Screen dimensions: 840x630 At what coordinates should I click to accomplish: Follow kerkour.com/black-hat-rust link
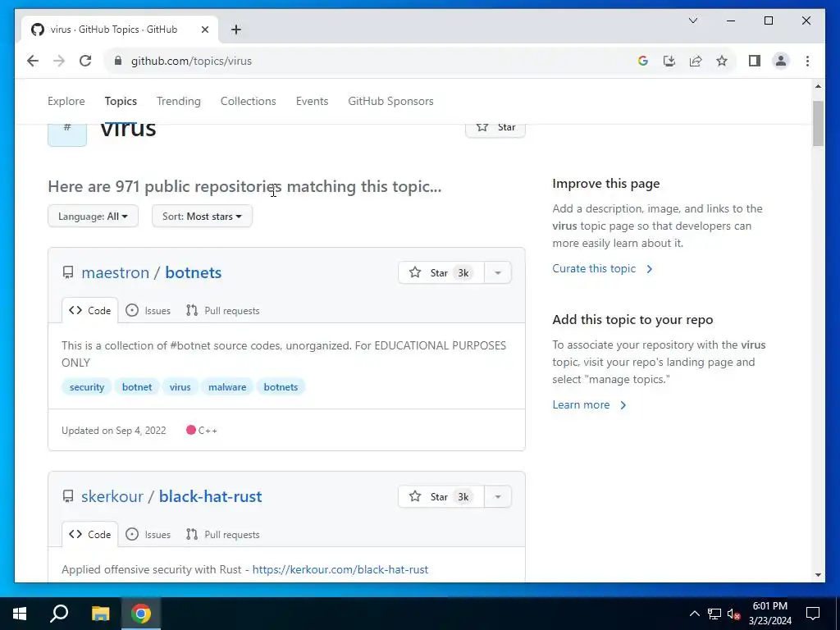340,569
